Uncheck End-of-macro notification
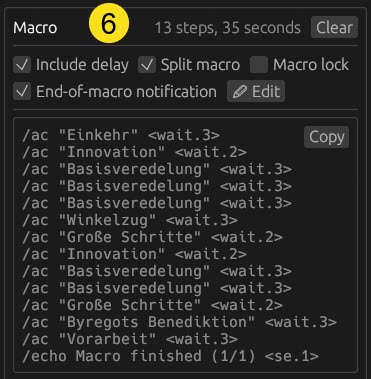This screenshot has height=379, width=371. point(22,92)
